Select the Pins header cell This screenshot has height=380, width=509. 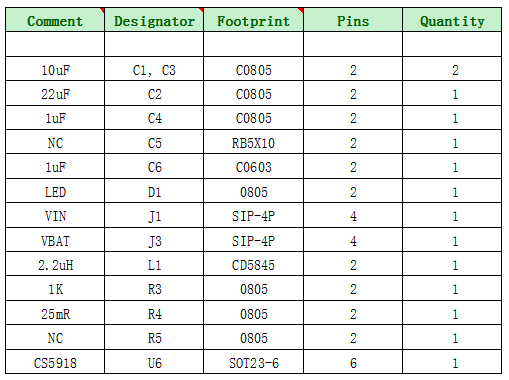[x=353, y=20]
